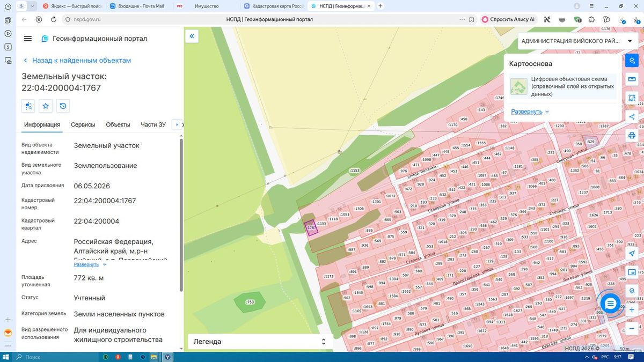Open a new browser tab
The height and width of the screenshot is (362, 644).
[x=380, y=6]
